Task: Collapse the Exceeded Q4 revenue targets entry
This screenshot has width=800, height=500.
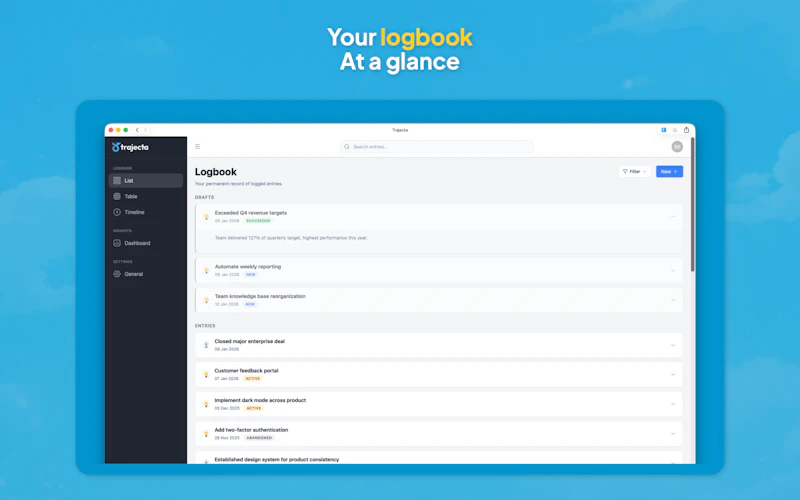Action: (673, 217)
